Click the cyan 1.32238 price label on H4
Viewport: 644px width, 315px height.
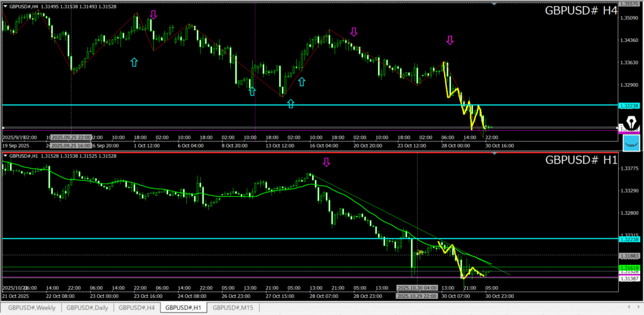(629, 106)
